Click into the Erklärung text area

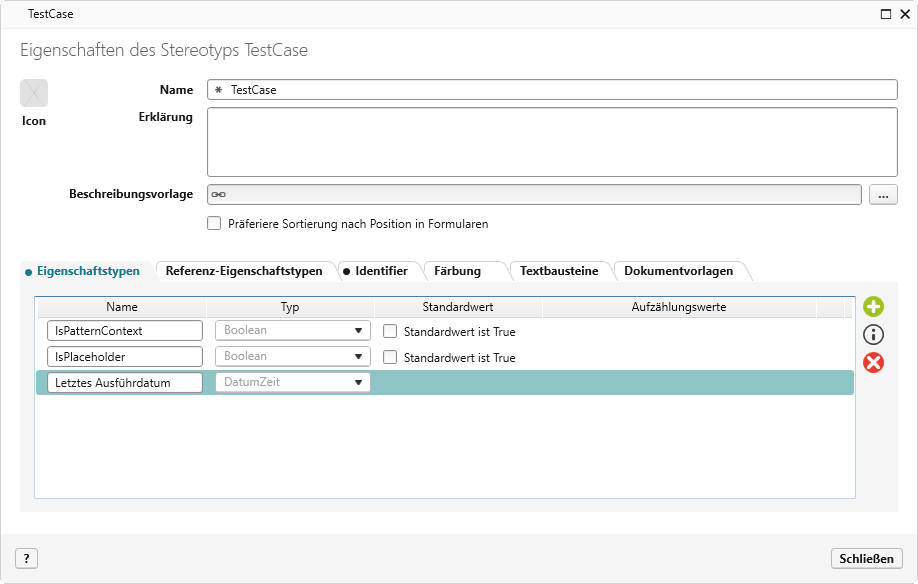point(552,141)
